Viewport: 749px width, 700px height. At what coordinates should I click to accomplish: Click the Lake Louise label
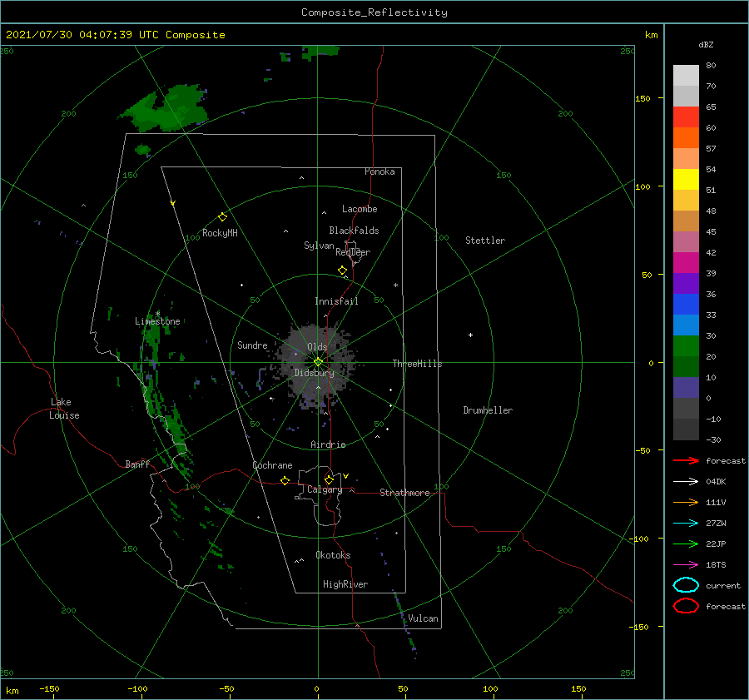(x=64, y=409)
